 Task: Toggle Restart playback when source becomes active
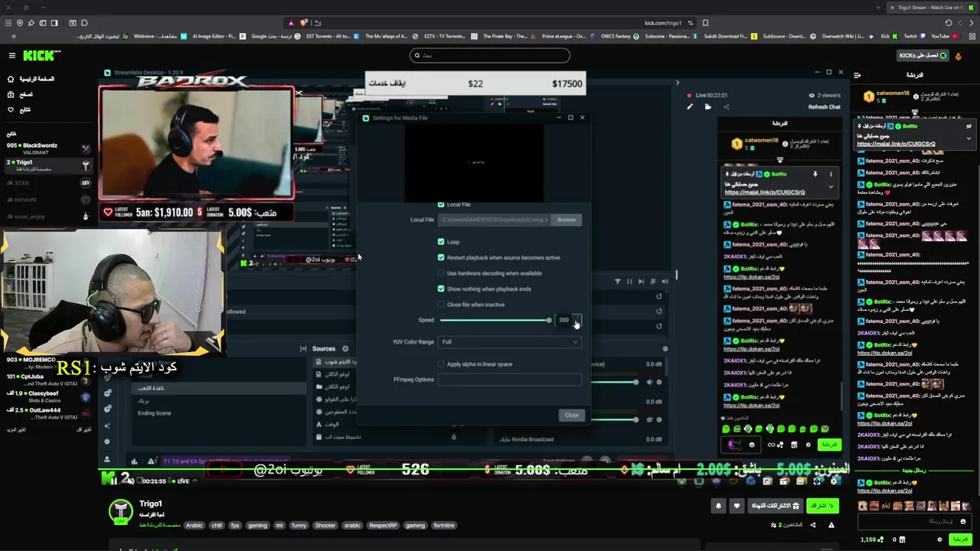click(441, 257)
